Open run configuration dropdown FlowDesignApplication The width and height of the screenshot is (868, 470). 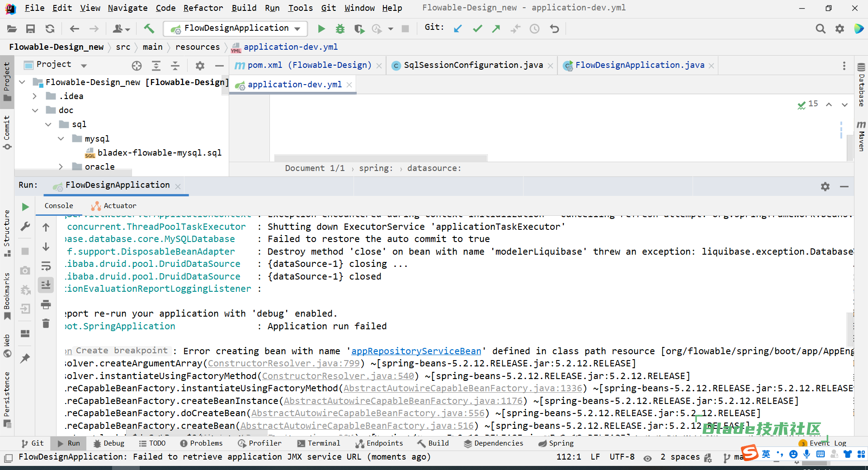click(x=236, y=28)
